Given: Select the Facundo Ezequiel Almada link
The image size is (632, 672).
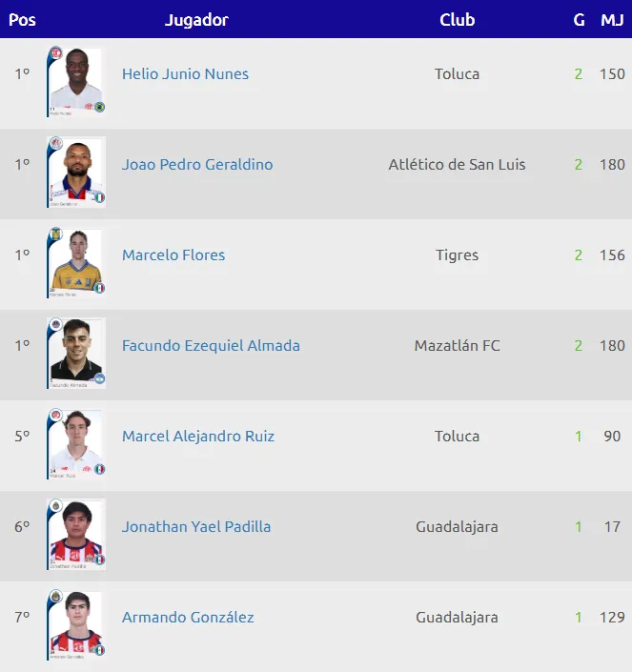Looking at the screenshot, I should [x=211, y=346].
